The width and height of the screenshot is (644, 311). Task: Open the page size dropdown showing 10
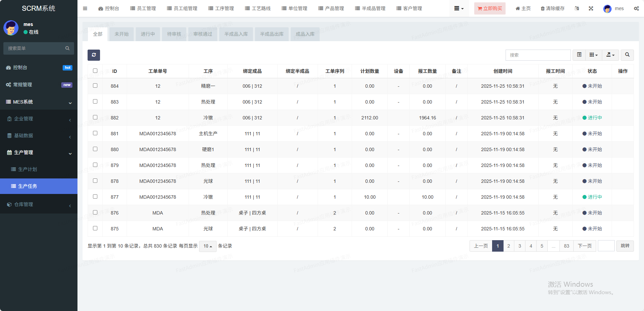207,246
